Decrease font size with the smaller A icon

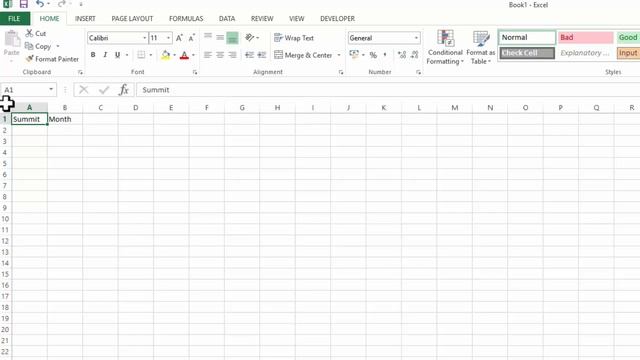click(191, 38)
